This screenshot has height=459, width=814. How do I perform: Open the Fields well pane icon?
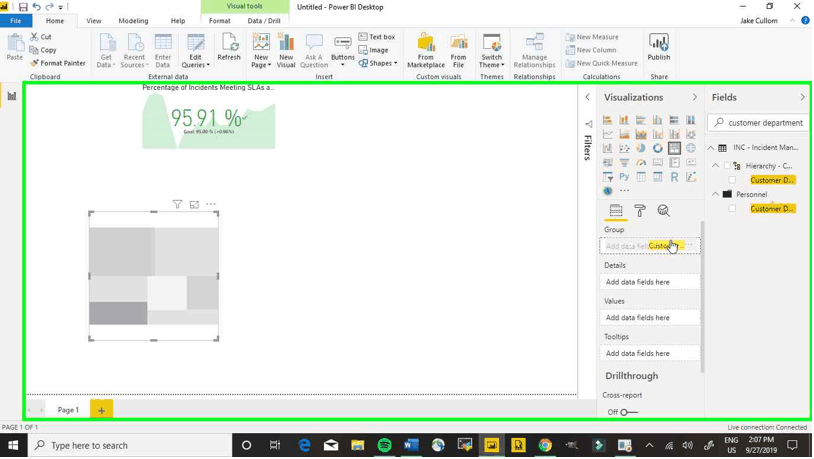616,210
